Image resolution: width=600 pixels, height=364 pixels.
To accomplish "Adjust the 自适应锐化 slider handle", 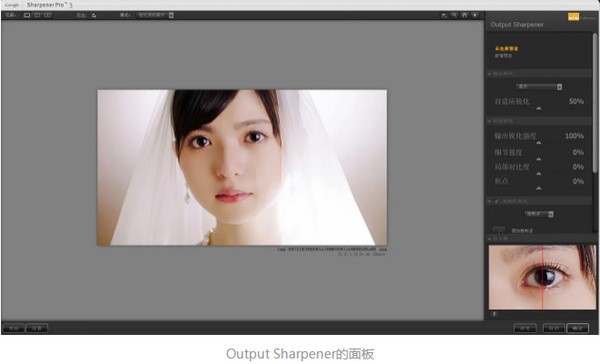I will [x=539, y=109].
